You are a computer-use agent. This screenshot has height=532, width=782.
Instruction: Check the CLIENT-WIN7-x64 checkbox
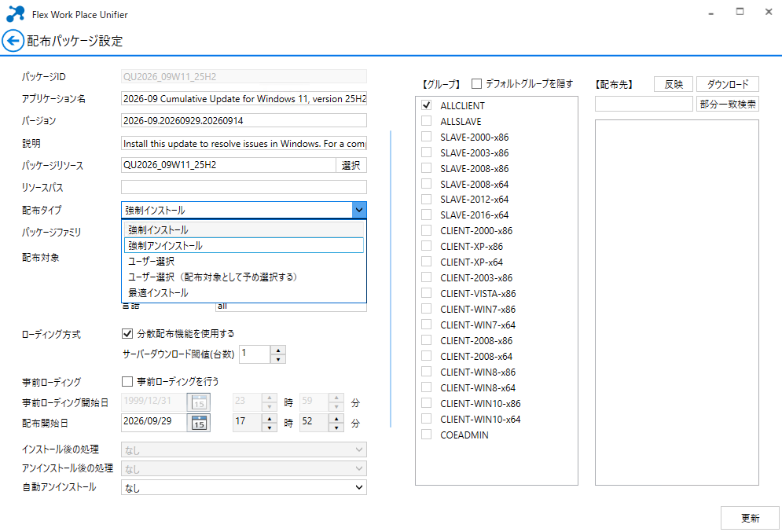[427, 325]
